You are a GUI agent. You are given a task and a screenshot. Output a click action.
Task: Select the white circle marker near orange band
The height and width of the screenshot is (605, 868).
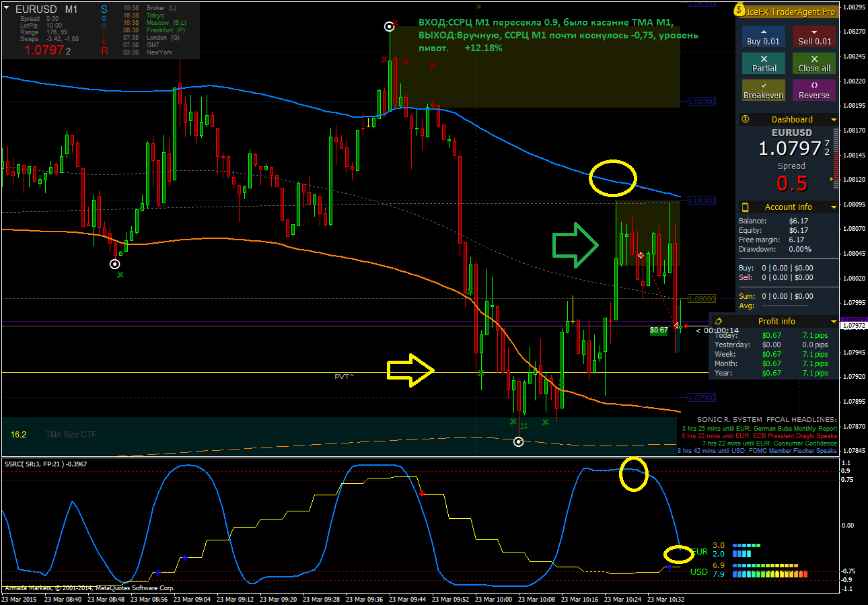(x=114, y=264)
